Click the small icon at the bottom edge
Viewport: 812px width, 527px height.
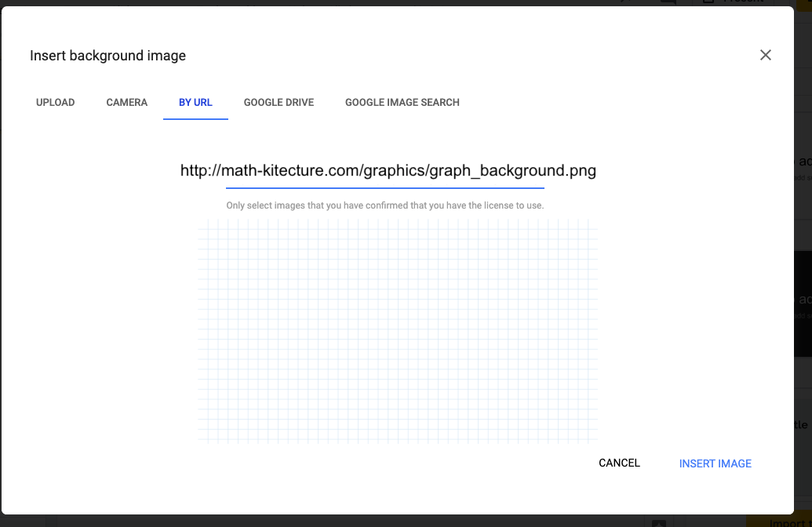point(658,522)
